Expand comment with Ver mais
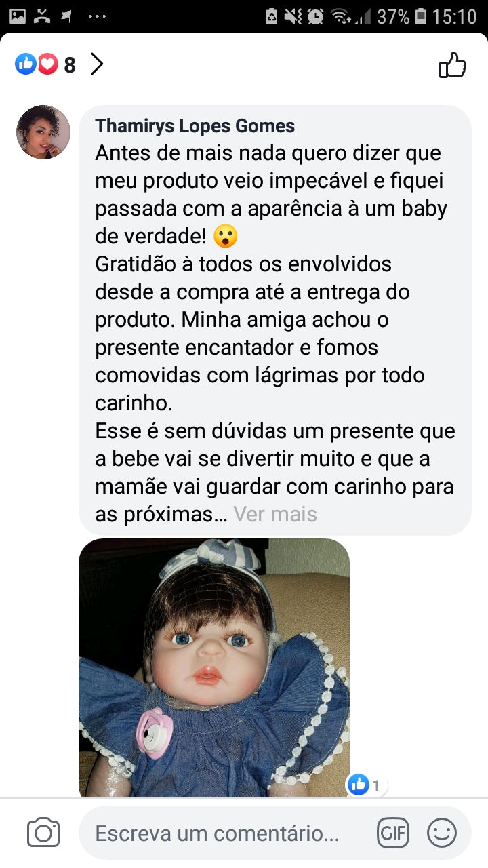The height and width of the screenshot is (868, 488). [x=275, y=514]
